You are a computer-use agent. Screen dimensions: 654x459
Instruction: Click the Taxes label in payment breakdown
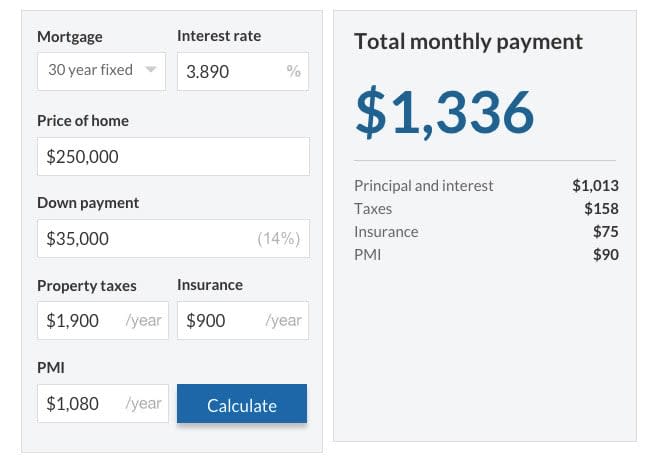coord(373,209)
